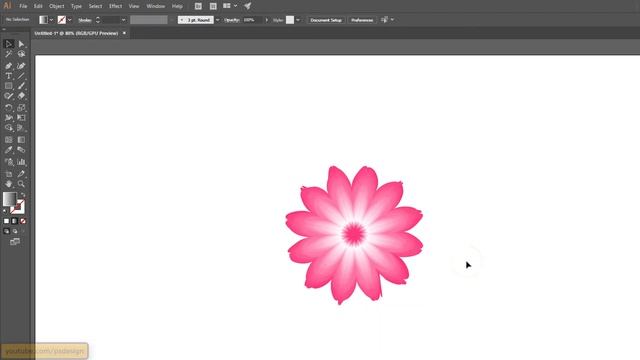Open the Arrange Documents dropdown
This screenshot has width=640, height=360.
click(x=230, y=6)
